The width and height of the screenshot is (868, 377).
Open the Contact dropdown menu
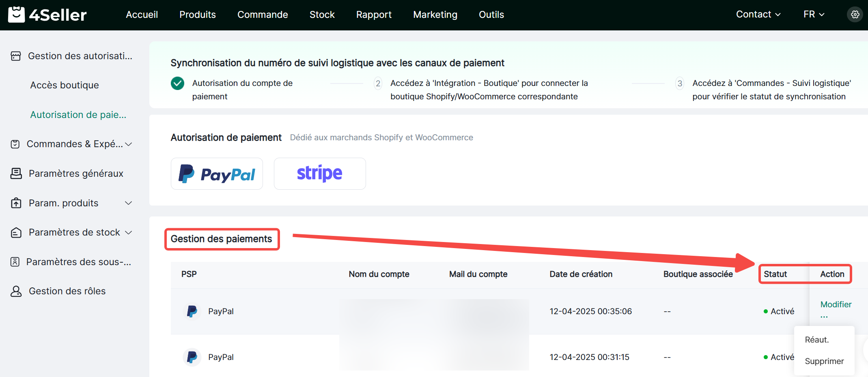758,15
